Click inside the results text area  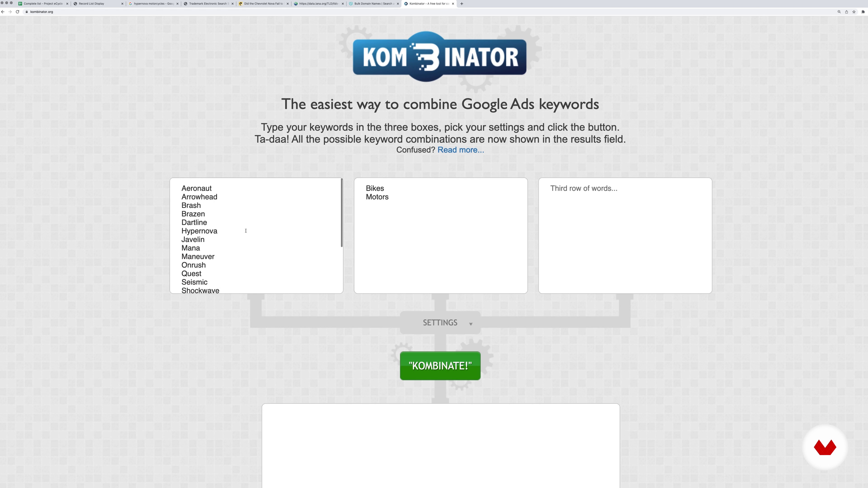coord(441,446)
